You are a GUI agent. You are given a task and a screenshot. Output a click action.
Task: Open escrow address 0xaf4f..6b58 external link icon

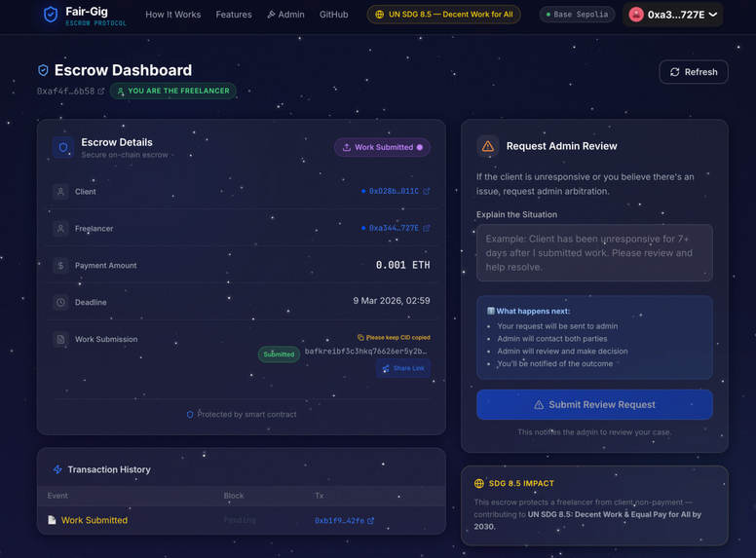(x=100, y=92)
